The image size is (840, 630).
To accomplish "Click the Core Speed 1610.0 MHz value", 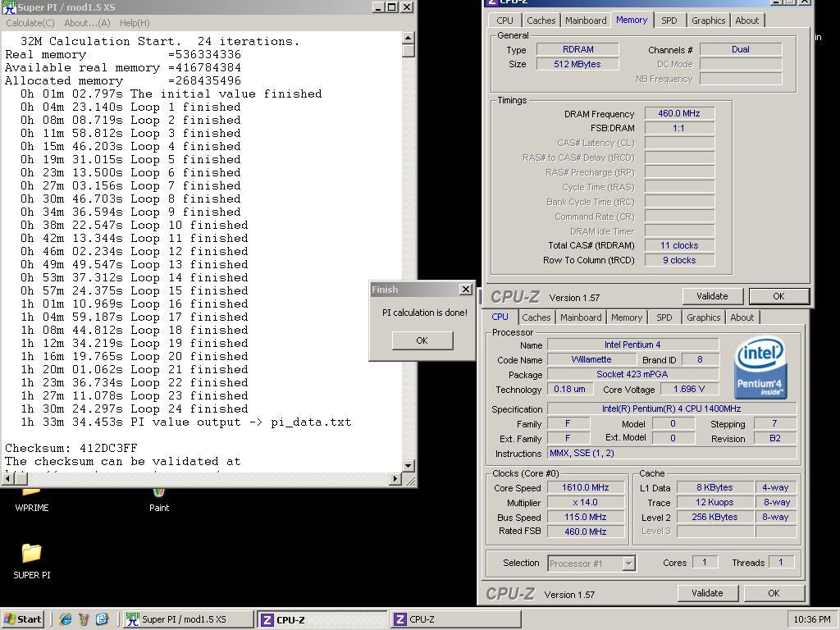I will coord(586,487).
